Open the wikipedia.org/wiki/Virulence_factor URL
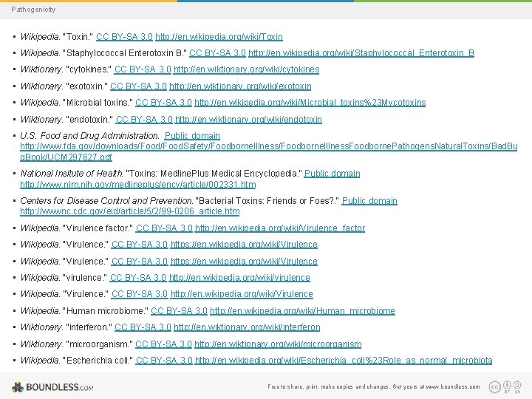 [x=280, y=228]
